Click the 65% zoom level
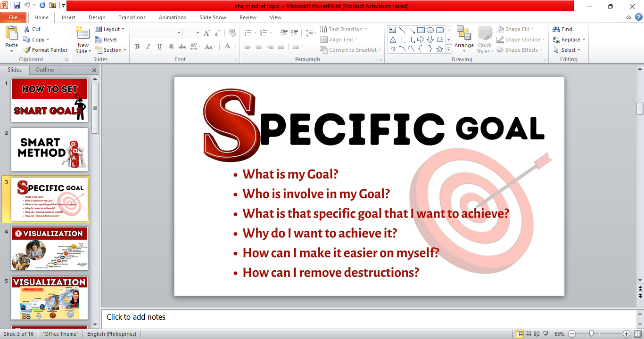 coord(559,334)
